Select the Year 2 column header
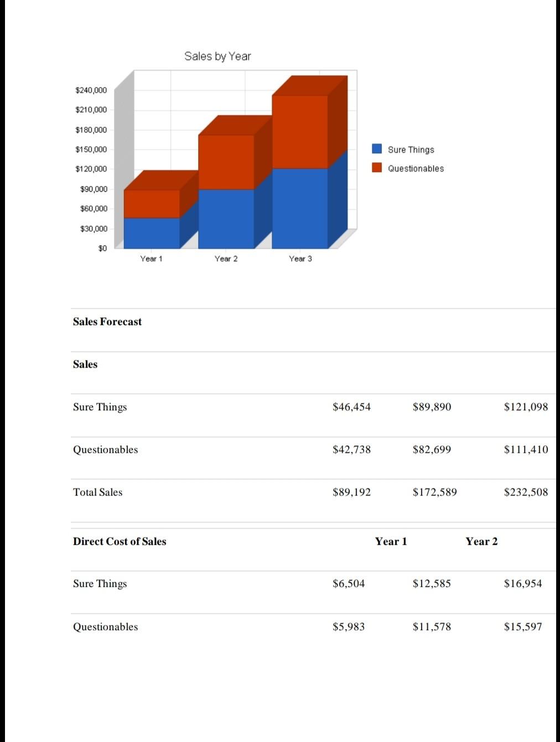560x742 pixels. point(481,541)
